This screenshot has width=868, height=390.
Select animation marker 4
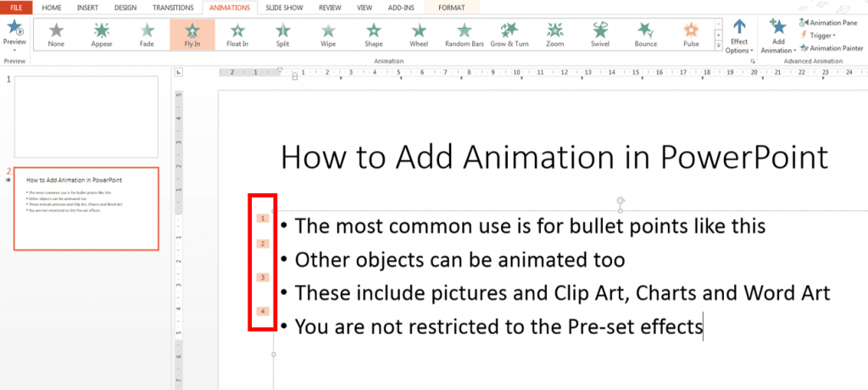coord(264,311)
